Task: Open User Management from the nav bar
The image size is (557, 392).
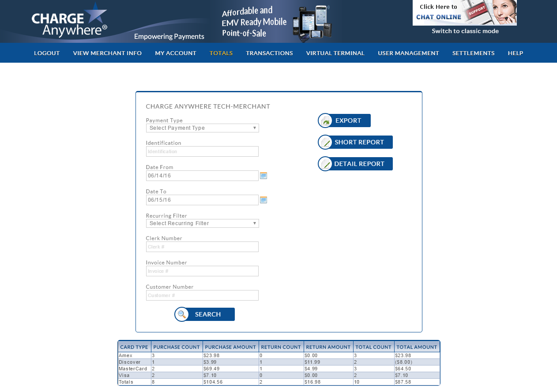Action: (408, 53)
